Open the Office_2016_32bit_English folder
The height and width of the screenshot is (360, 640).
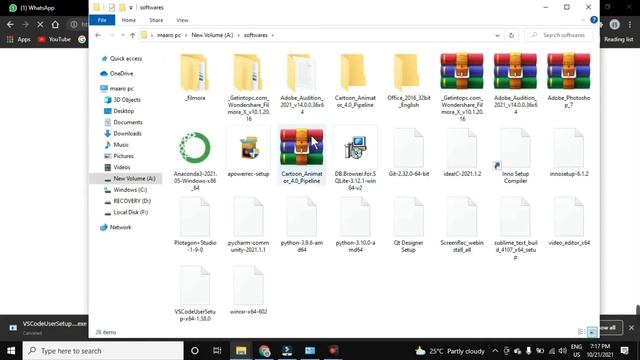coord(409,81)
